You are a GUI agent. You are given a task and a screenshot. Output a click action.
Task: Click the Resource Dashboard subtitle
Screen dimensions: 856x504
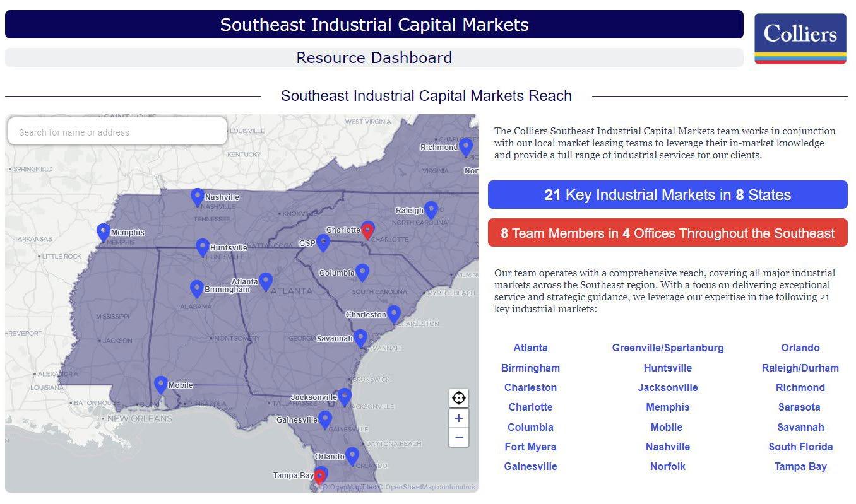click(x=374, y=57)
